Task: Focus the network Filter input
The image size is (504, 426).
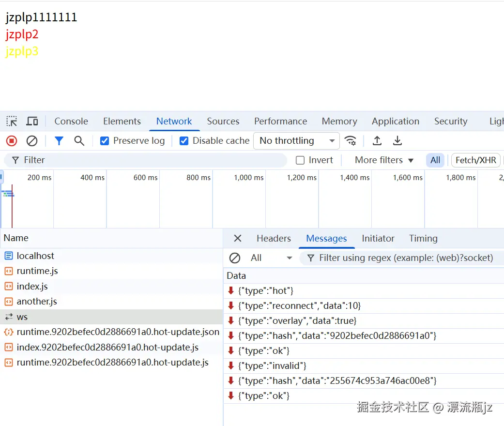Action: tap(145, 160)
